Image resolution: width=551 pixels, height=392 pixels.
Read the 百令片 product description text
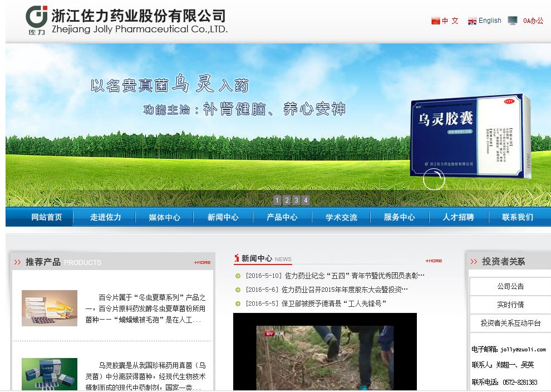tap(145, 308)
